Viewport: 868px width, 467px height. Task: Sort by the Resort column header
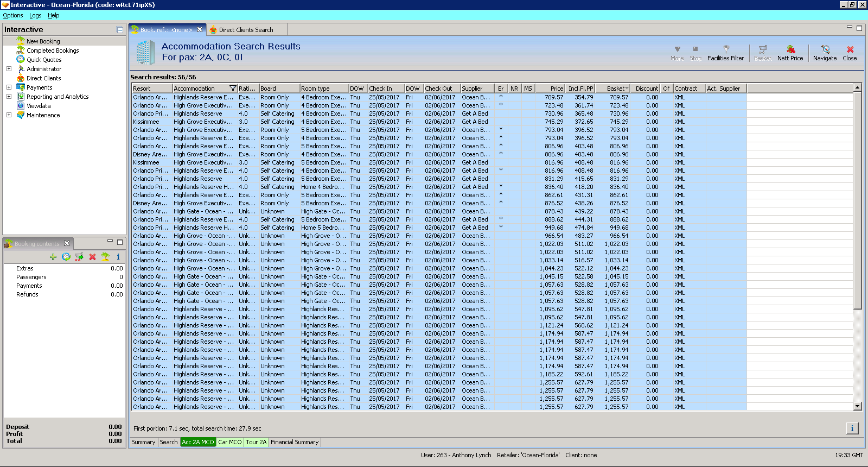[152, 89]
